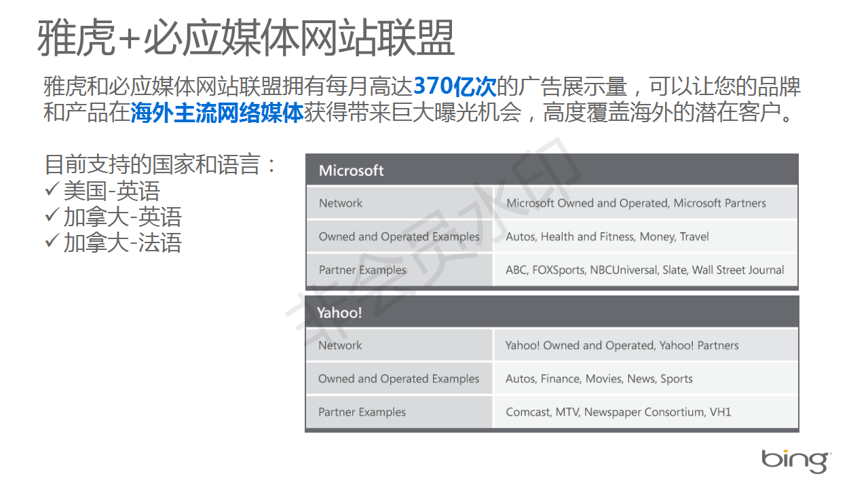Click Owned and Operated Examples in Yahoo! table
The image size is (868, 489).
click(398, 378)
